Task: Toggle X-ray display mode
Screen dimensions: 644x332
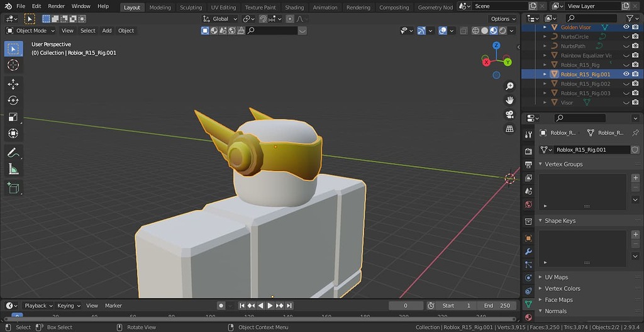Action: (x=464, y=31)
